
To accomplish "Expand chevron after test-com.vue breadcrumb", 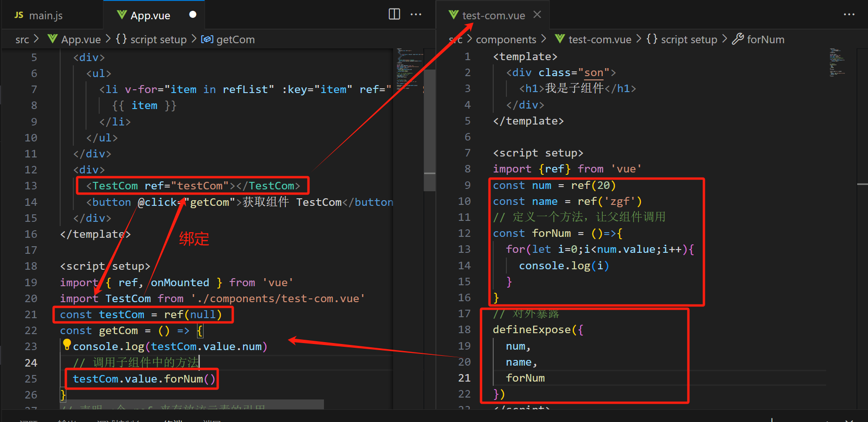I will (639, 39).
